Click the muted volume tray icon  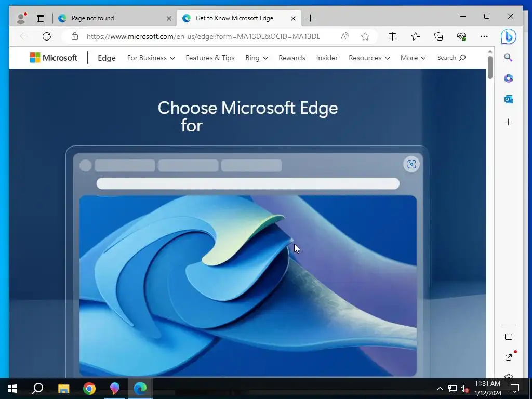pos(464,389)
